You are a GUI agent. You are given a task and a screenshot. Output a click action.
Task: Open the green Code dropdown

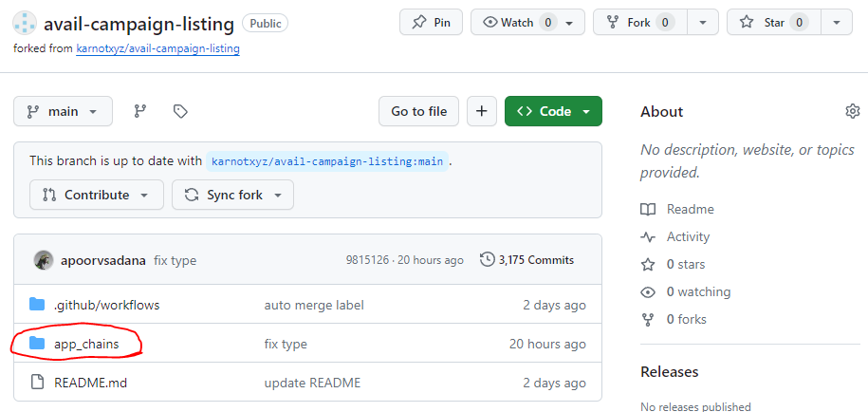point(553,111)
